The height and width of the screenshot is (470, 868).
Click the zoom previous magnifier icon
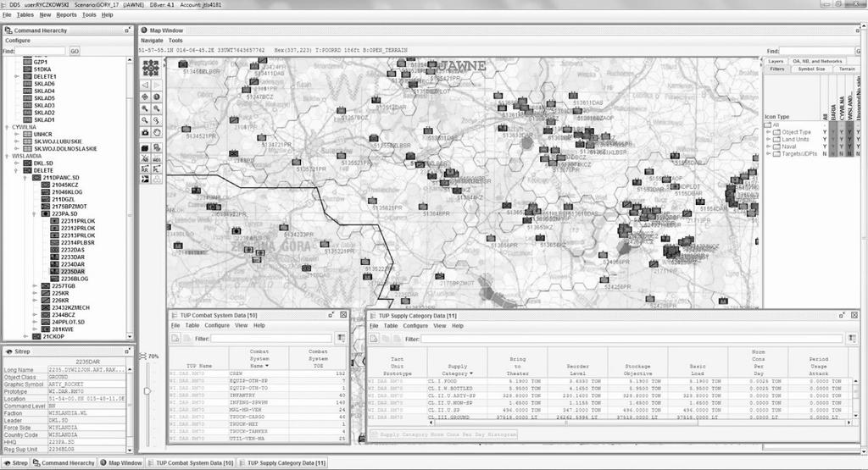point(157,120)
